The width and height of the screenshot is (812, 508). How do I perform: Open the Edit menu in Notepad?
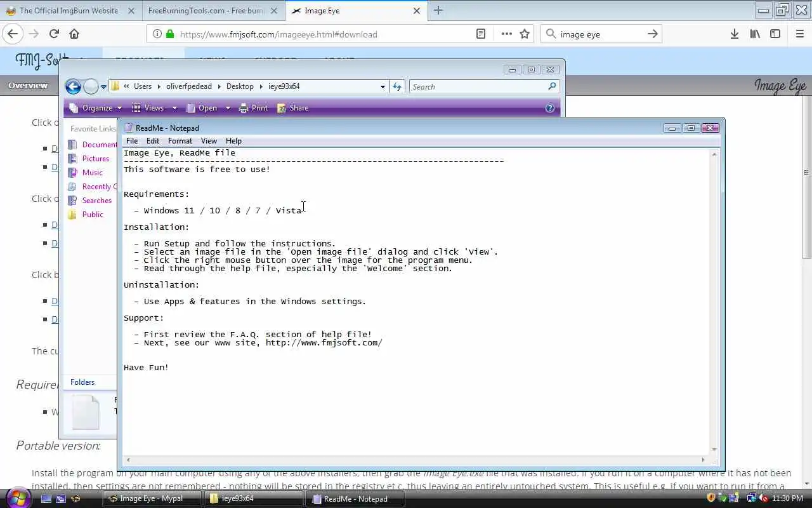tap(153, 141)
